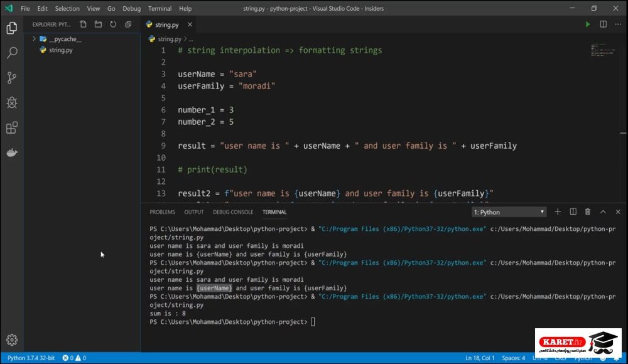The image size is (628, 364).
Task: Click line number 13 in gutter
Action: [161, 193]
